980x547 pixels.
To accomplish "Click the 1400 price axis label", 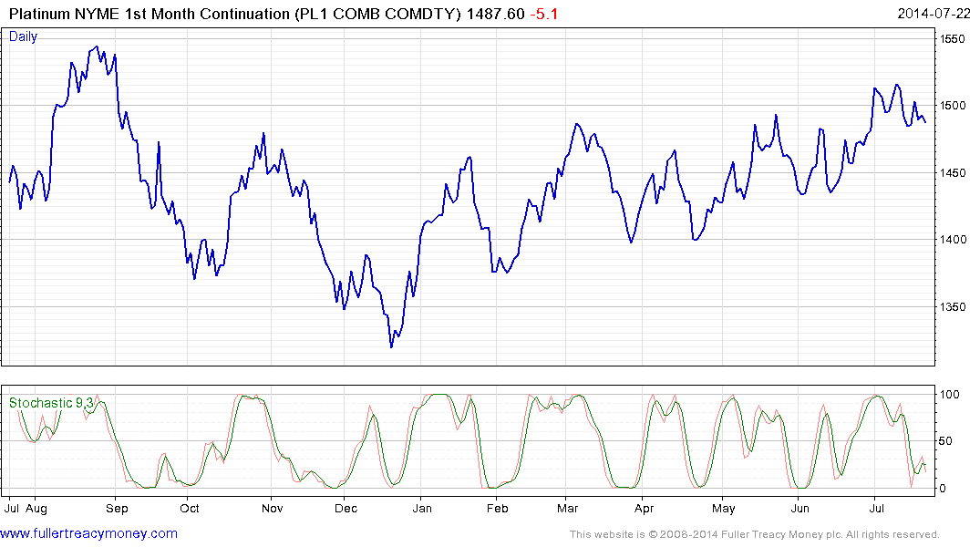I will [x=953, y=240].
